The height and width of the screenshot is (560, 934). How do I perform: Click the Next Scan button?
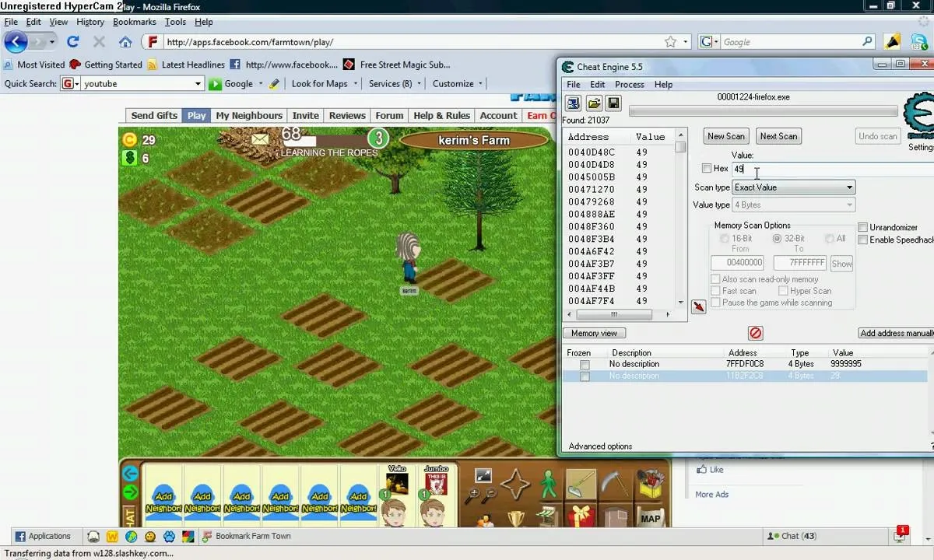pyautogui.click(x=778, y=136)
